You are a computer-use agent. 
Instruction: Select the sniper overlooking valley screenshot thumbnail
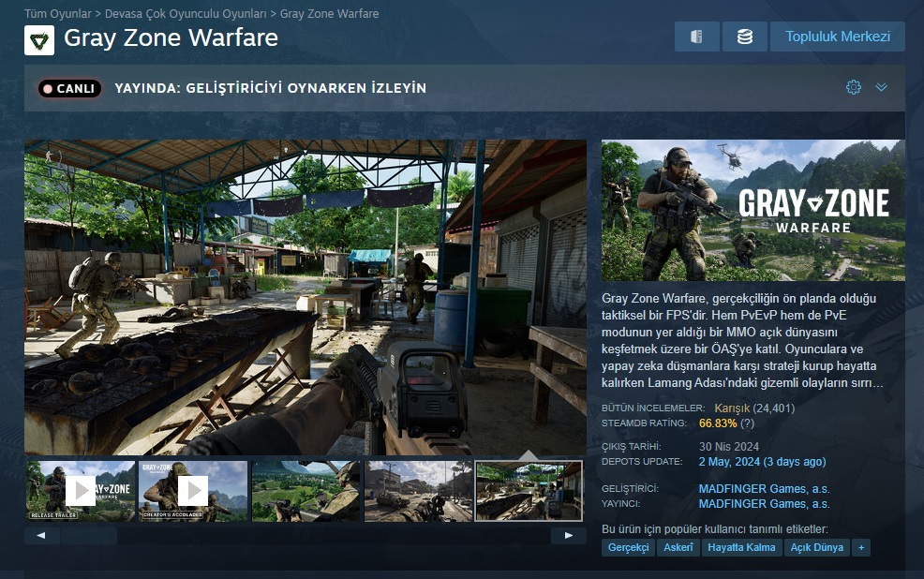(306, 491)
